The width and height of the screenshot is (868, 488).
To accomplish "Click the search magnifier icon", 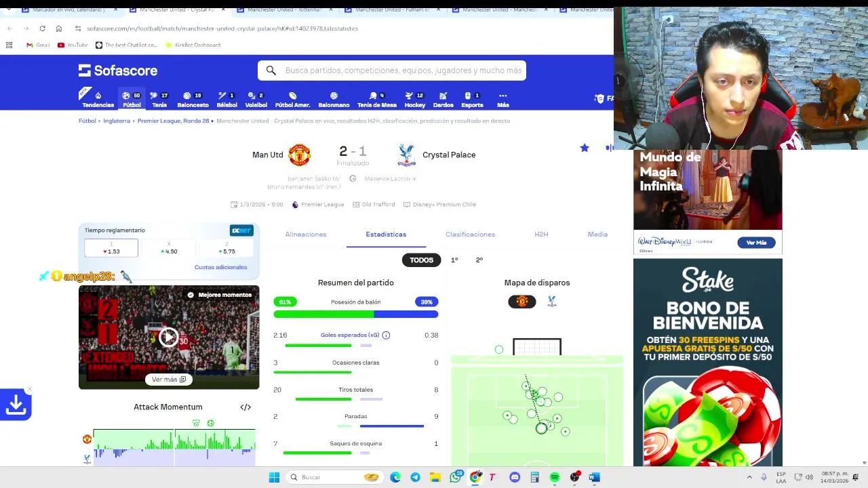I will (x=271, y=70).
